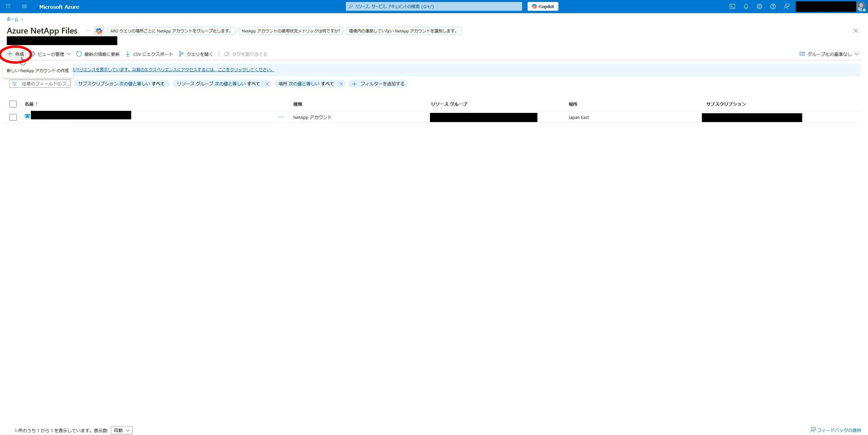Screen dimensions: 868x435
Task: Click the Copilot icon beside page title
Action: click(99, 31)
